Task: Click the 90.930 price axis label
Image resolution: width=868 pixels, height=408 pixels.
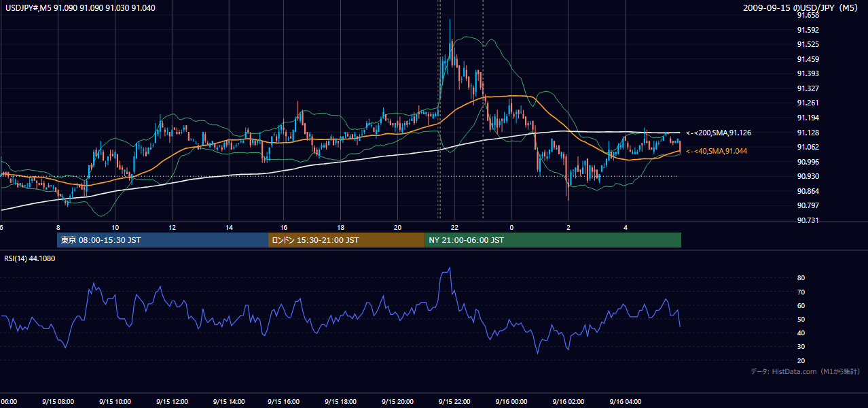Action: coord(807,176)
